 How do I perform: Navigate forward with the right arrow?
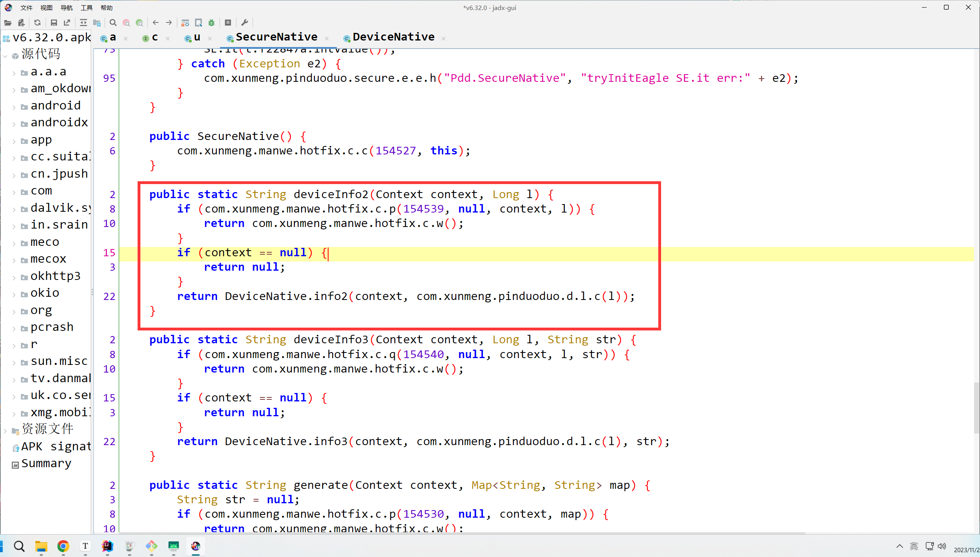point(169,23)
